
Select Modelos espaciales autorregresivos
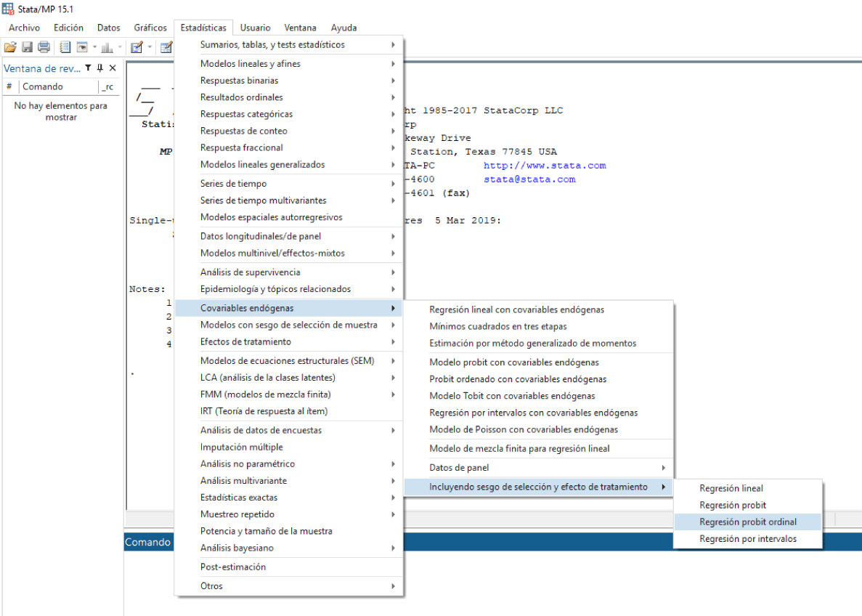point(288,217)
